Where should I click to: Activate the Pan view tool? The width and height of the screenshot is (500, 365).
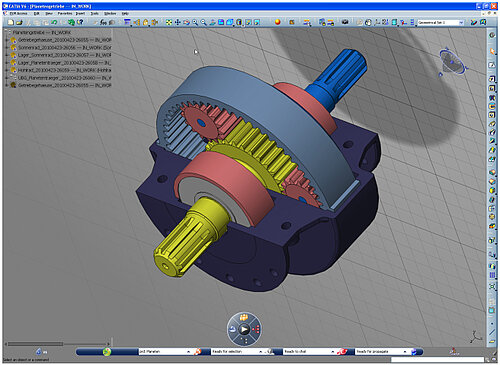tap(178, 22)
